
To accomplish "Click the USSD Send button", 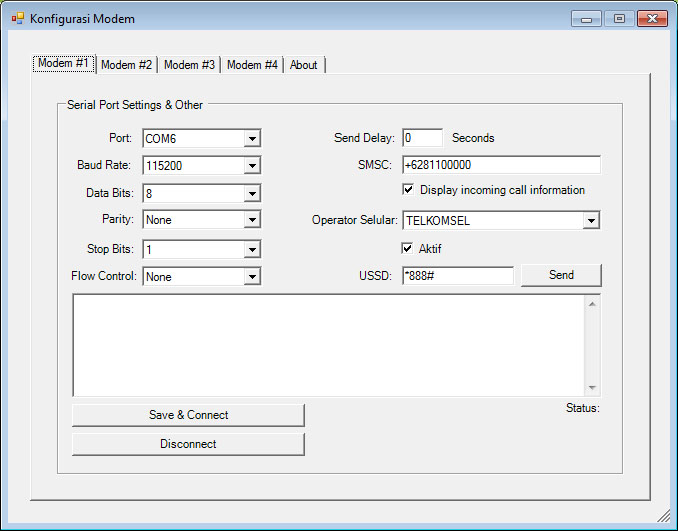I will tap(561, 275).
